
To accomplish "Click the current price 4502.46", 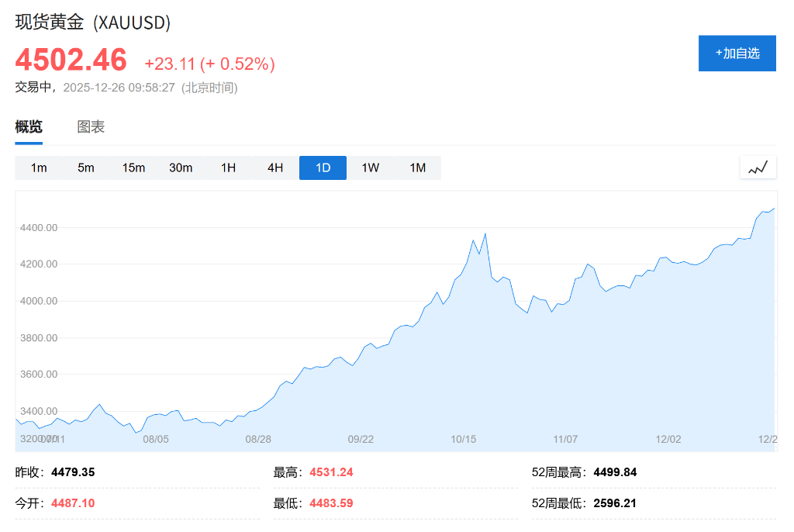I will (71, 60).
